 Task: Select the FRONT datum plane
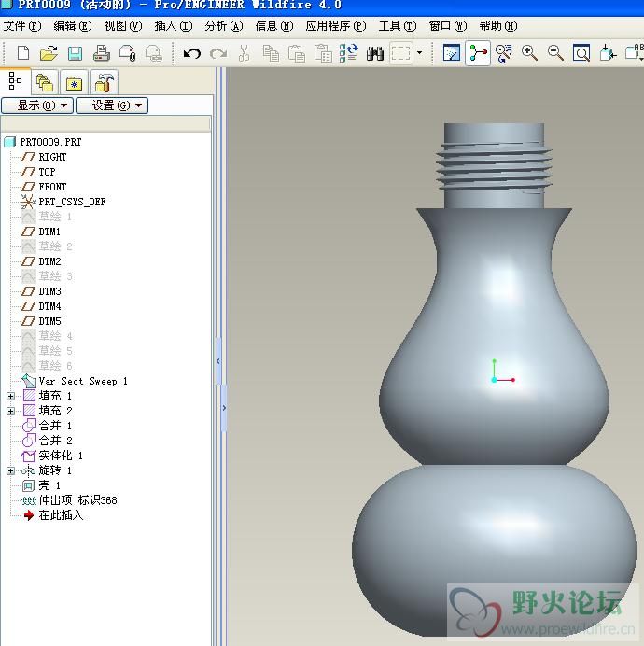52,187
